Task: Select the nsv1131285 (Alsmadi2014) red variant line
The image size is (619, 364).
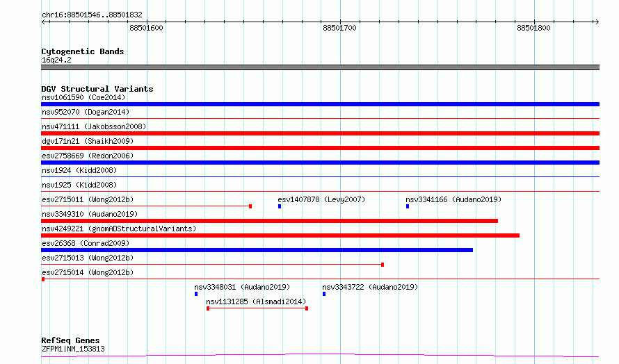Action: [257, 308]
